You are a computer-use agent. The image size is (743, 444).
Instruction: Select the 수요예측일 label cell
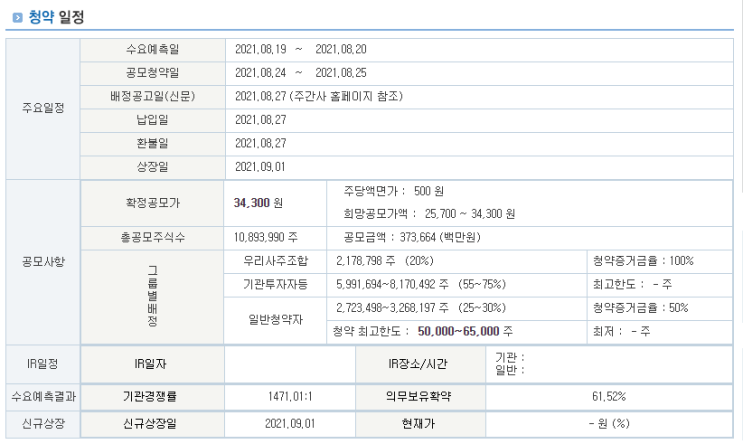pos(153,50)
